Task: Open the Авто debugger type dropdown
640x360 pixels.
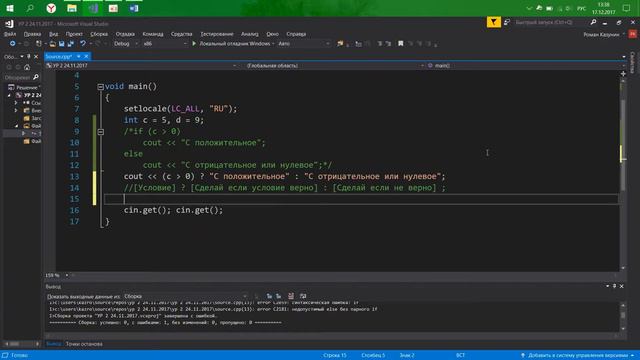Action: 304,43
